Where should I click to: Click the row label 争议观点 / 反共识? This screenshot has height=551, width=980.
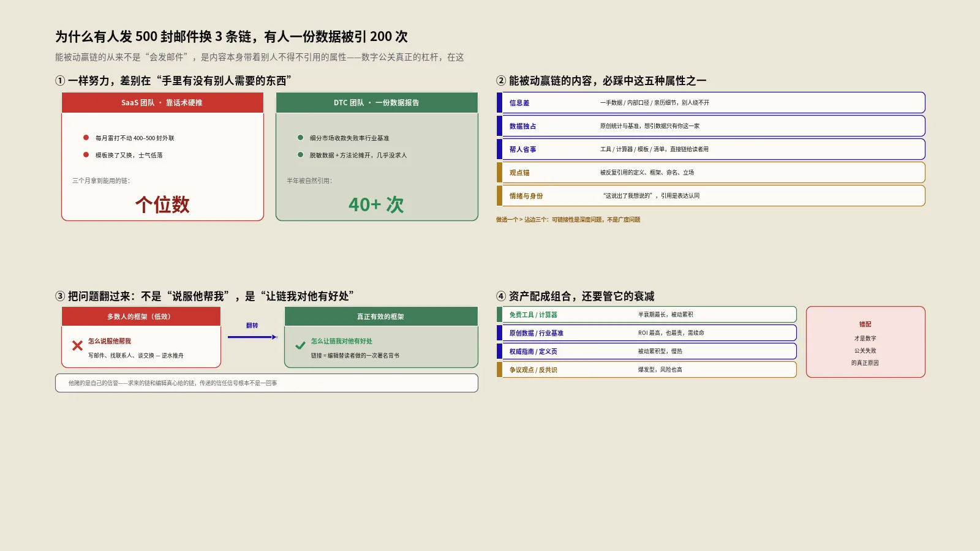click(x=533, y=370)
